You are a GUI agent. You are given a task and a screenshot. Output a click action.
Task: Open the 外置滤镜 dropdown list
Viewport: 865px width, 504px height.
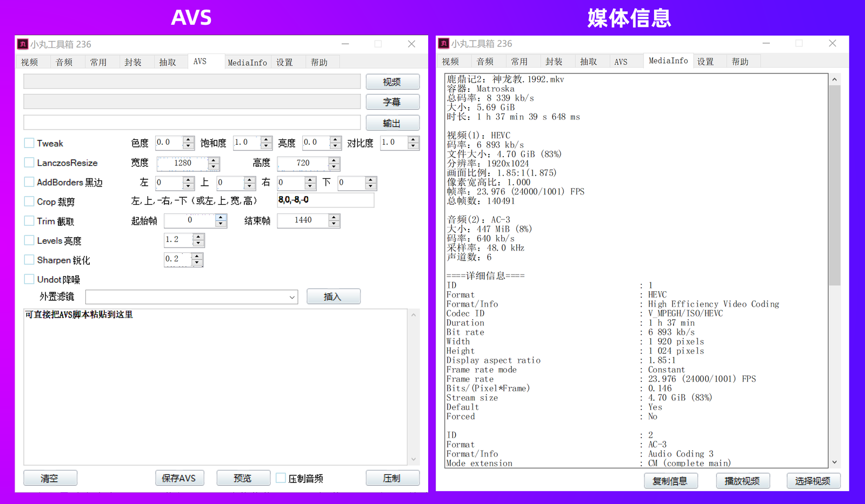point(292,297)
